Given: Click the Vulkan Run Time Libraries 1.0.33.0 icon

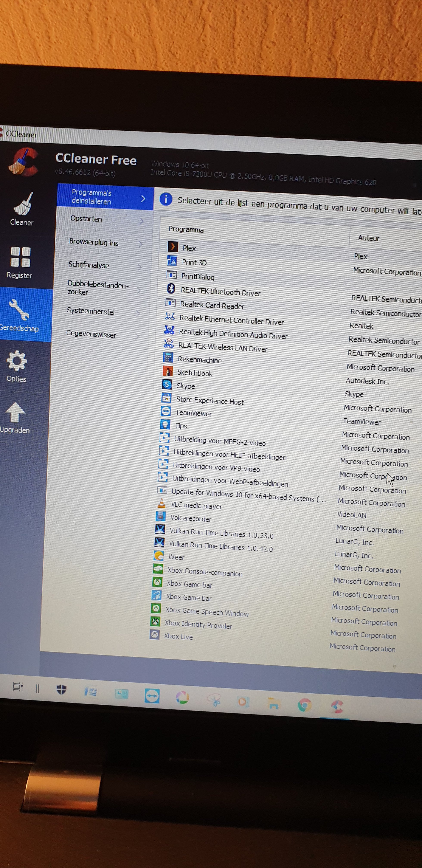Looking at the screenshot, I should (160, 529).
